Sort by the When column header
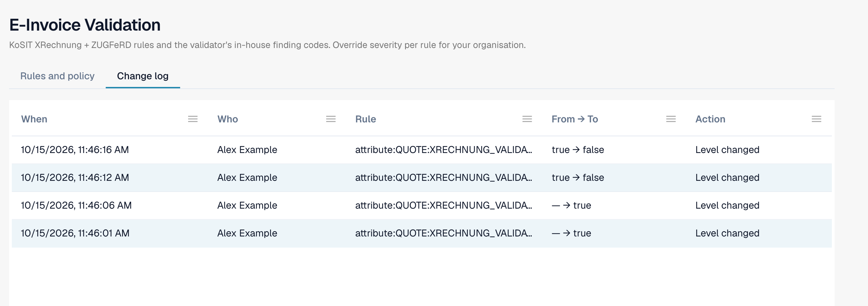The width and height of the screenshot is (868, 306). (34, 119)
